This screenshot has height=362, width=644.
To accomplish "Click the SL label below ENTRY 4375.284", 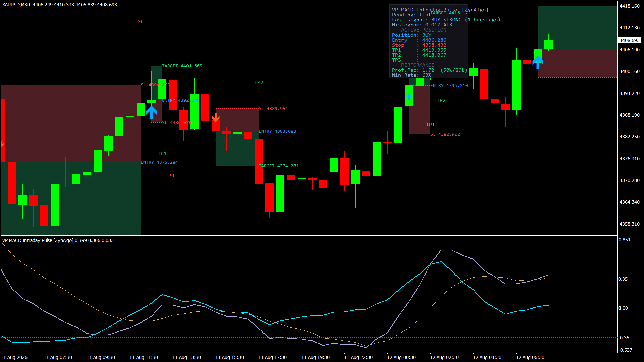I will click(x=172, y=176).
